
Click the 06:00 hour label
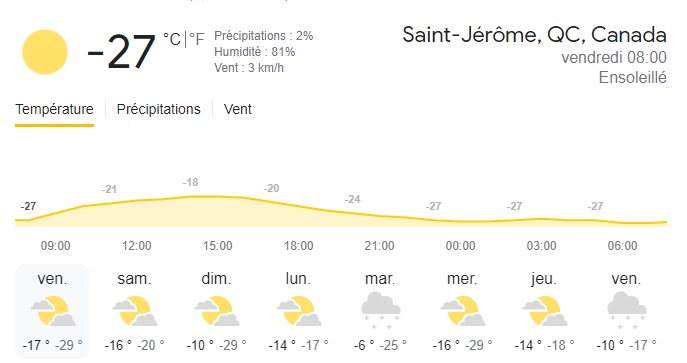(623, 246)
